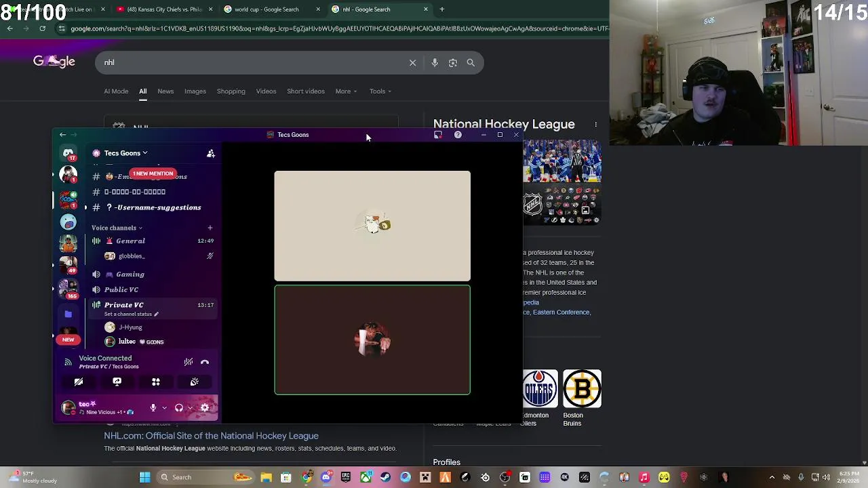The height and width of the screenshot is (488, 868).
Task: Collapse the Voice channels category
Action: coord(117,228)
